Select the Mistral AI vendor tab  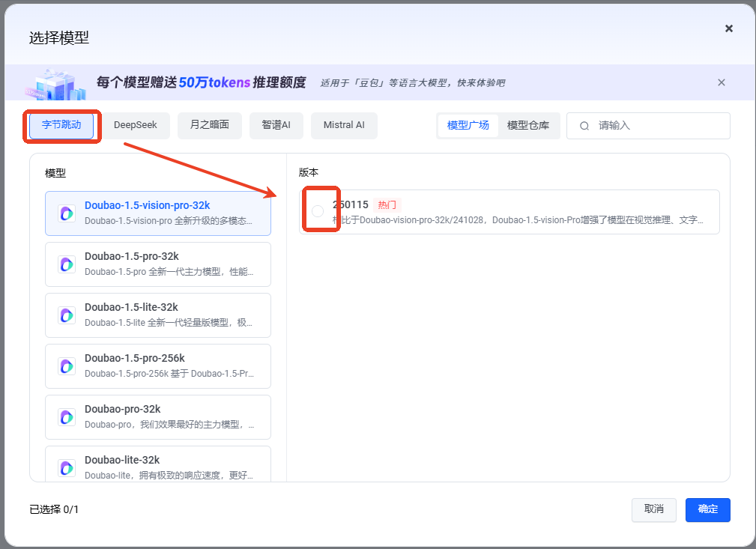344,125
